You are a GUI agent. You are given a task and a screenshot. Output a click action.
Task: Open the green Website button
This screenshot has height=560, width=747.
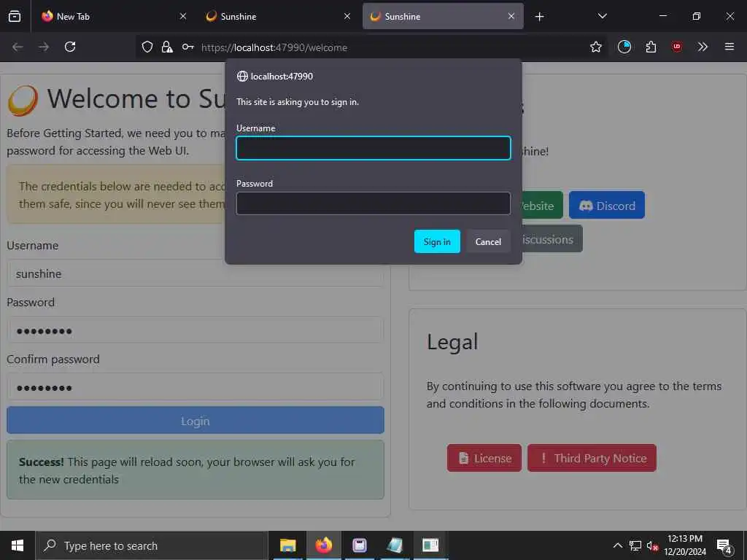pyautogui.click(x=542, y=205)
